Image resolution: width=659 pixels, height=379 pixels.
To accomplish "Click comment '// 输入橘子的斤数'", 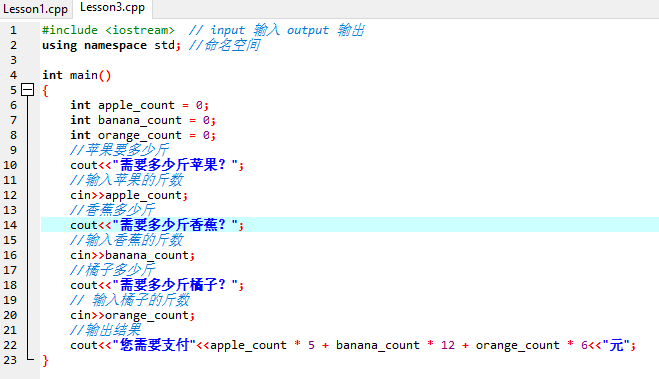I will pyautogui.click(x=130, y=300).
